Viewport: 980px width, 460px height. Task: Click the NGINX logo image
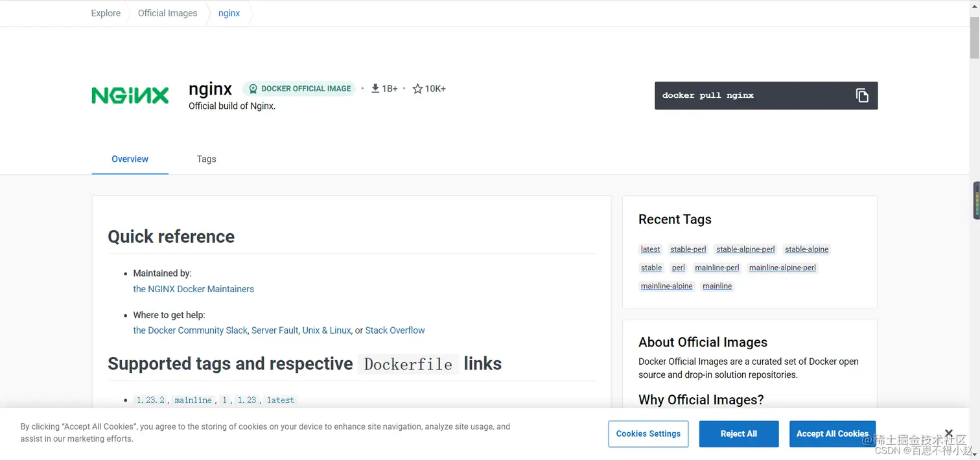(130, 95)
